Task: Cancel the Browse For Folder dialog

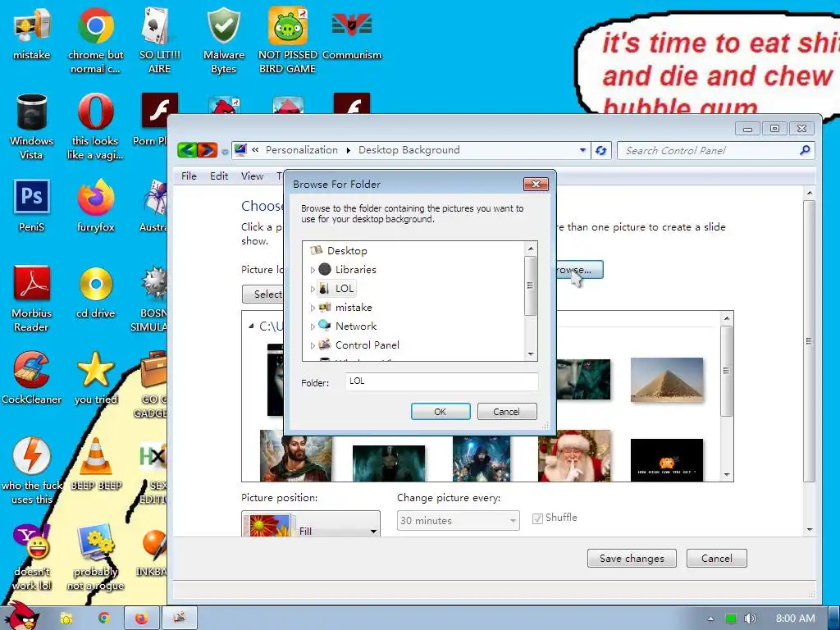Action: click(x=506, y=412)
